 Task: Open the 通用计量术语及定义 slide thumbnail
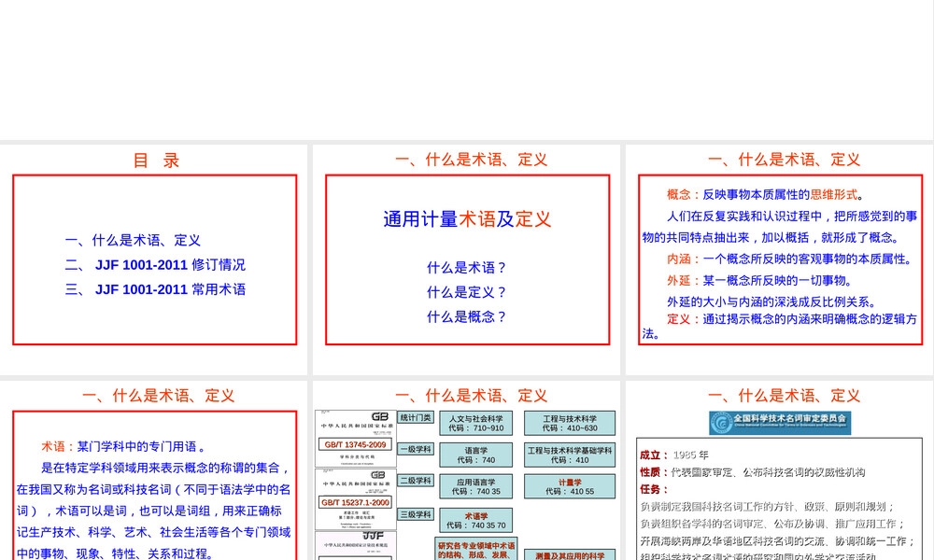coord(467,259)
